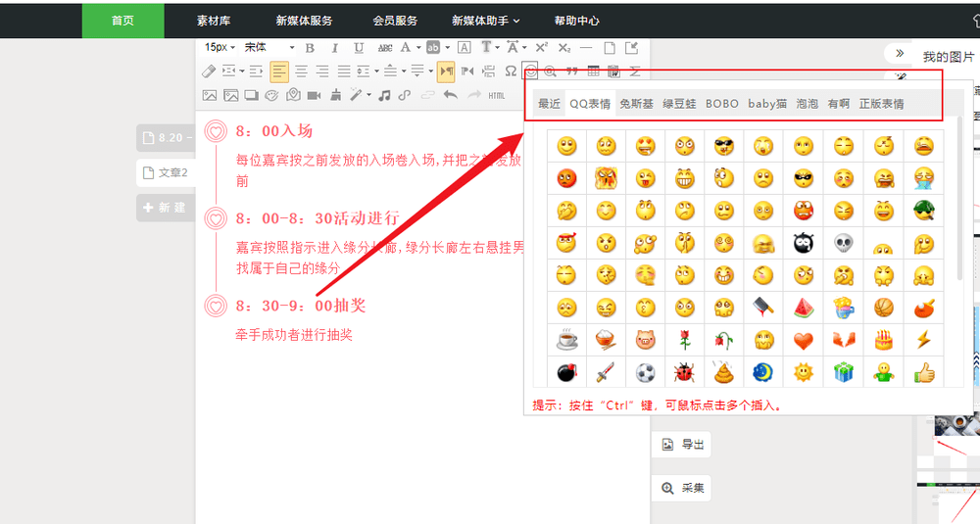Insert special character Omega symbol
The height and width of the screenshot is (524, 980).
click(x=511, y=71)
